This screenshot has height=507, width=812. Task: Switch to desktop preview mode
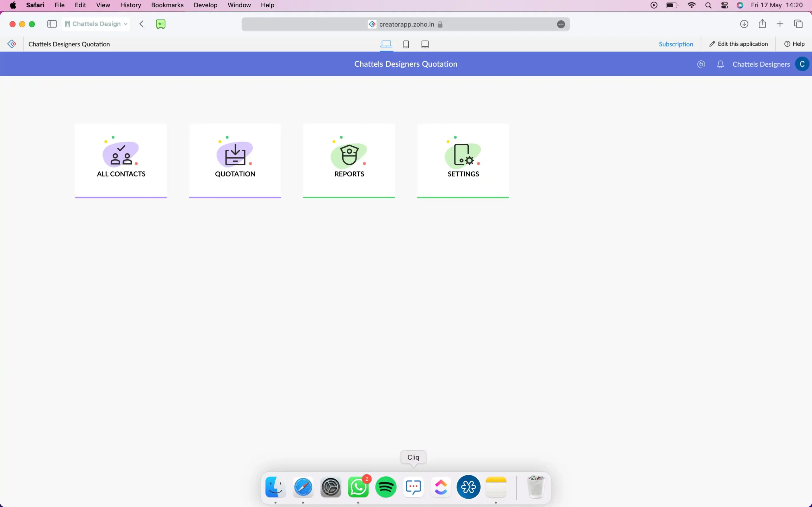pos(386,44)
